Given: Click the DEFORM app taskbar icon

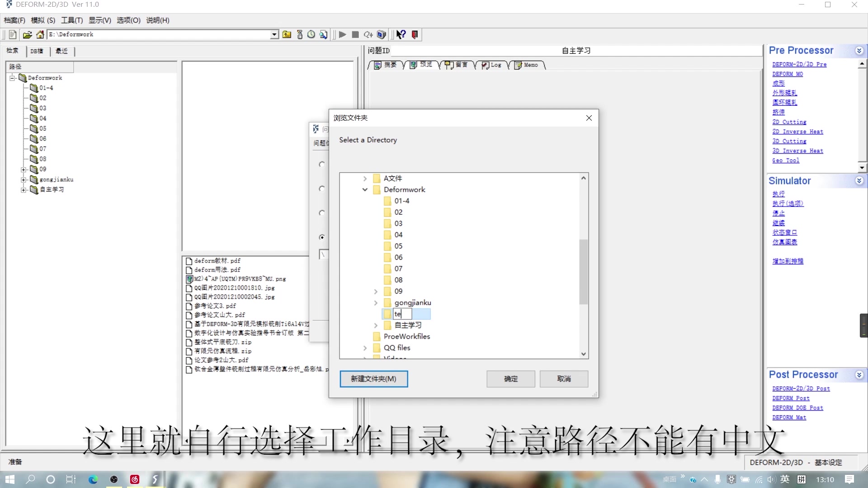Looking at the screenshot, I should [155, 479].
